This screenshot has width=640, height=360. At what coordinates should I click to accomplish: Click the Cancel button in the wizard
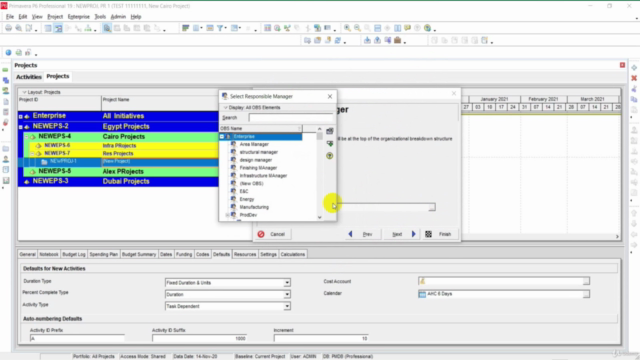point(272,234)
